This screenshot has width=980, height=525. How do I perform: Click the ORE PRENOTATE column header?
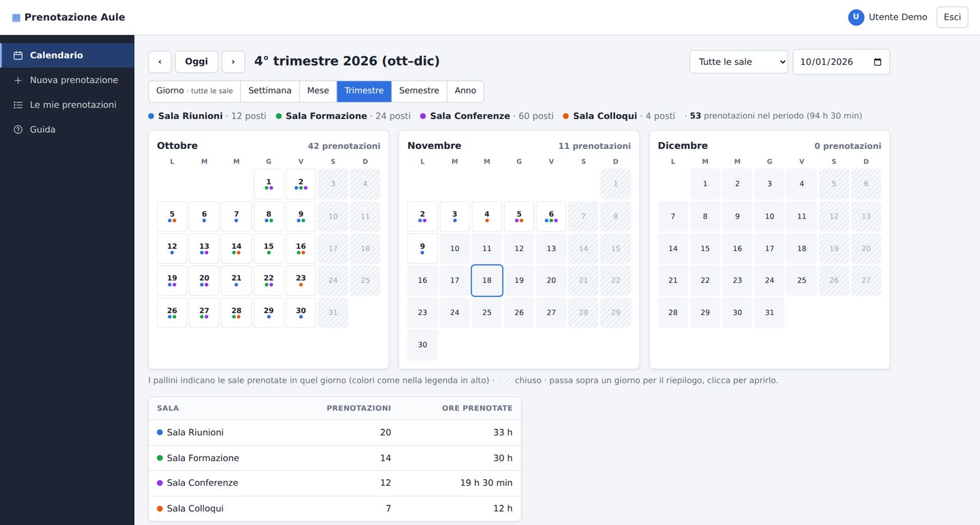click(x=477, y=408)
